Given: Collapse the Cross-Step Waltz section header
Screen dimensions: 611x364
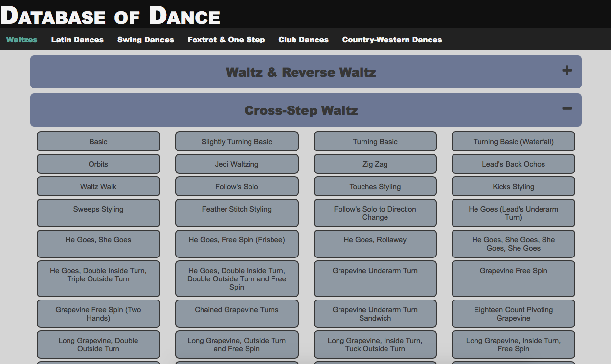Looking at the screenshot, I should (x=301, y=110).
